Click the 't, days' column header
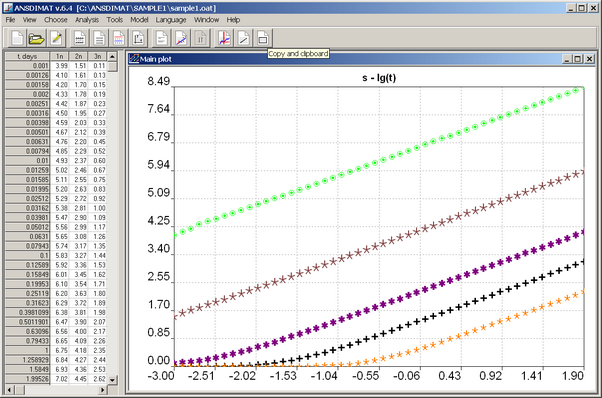 coord(27,56)
